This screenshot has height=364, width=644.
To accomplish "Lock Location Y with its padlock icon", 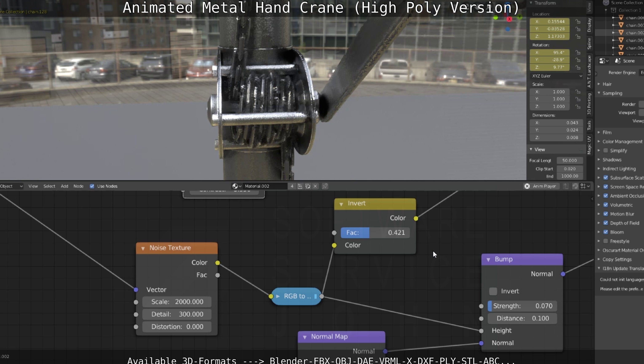I will [578, 29].
